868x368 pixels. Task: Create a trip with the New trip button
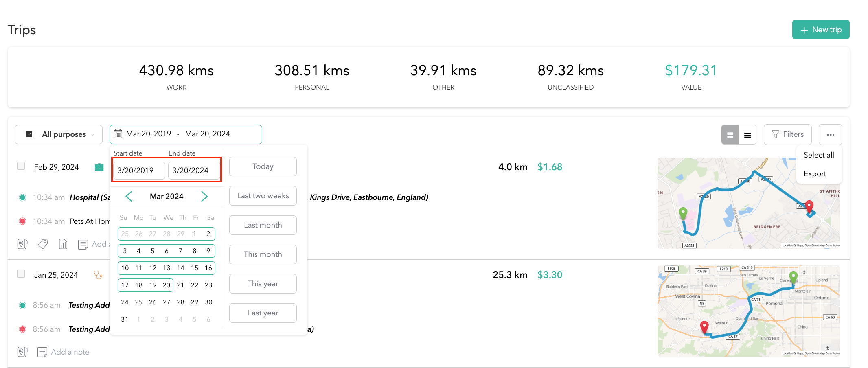(821, 29)
